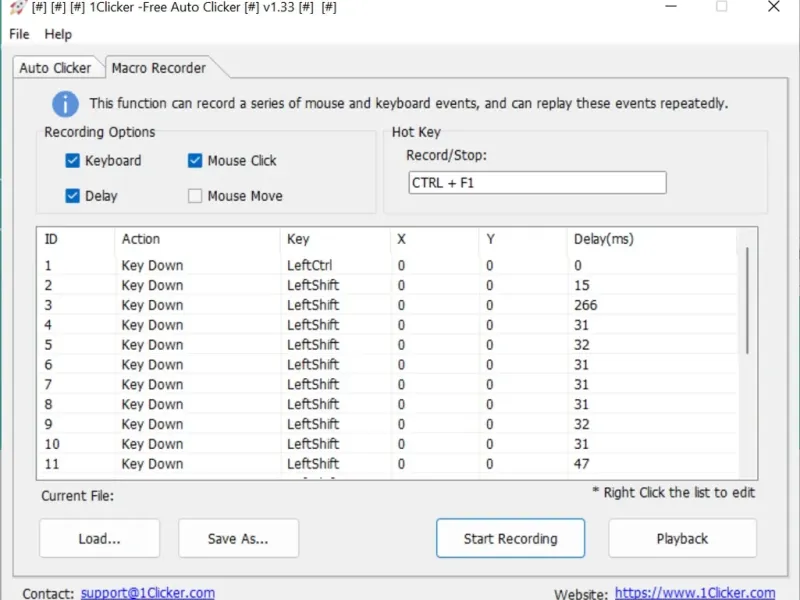Open the support@1Clicker.com email link
This screenshot has height=600, width=800.
coord(147,593)
